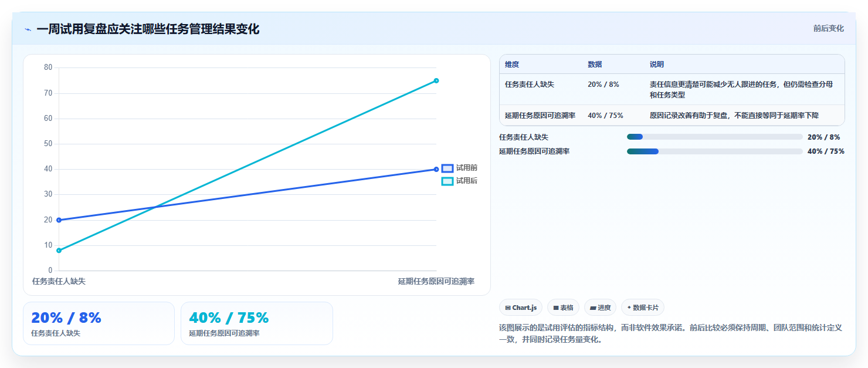Toggle the 试用后 legend series
This screenshot has width=868, height=368.
click(x=459, y=181)
